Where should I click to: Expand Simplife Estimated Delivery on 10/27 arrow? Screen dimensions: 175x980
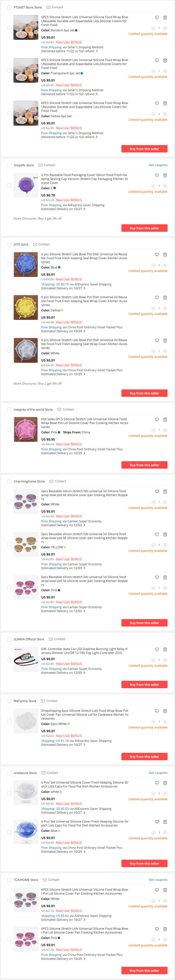click(84, 209)
